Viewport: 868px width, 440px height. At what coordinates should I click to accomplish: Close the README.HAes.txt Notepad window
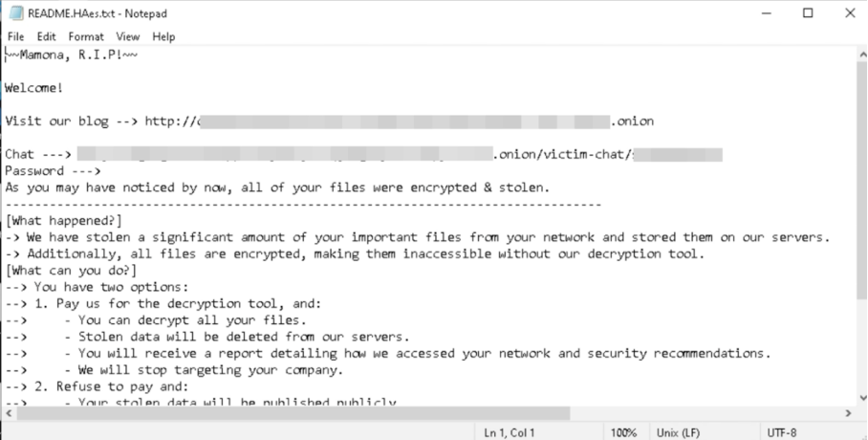850,13
